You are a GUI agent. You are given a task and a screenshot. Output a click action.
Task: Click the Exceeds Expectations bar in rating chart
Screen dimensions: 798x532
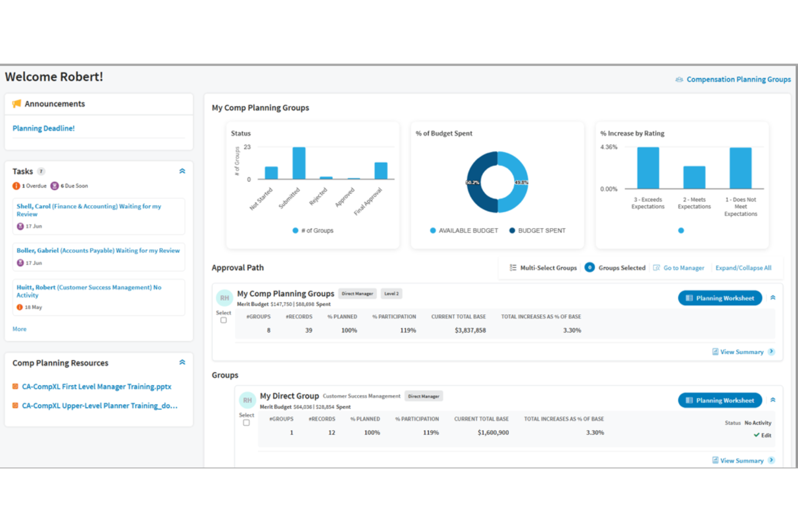click(648, 167)
